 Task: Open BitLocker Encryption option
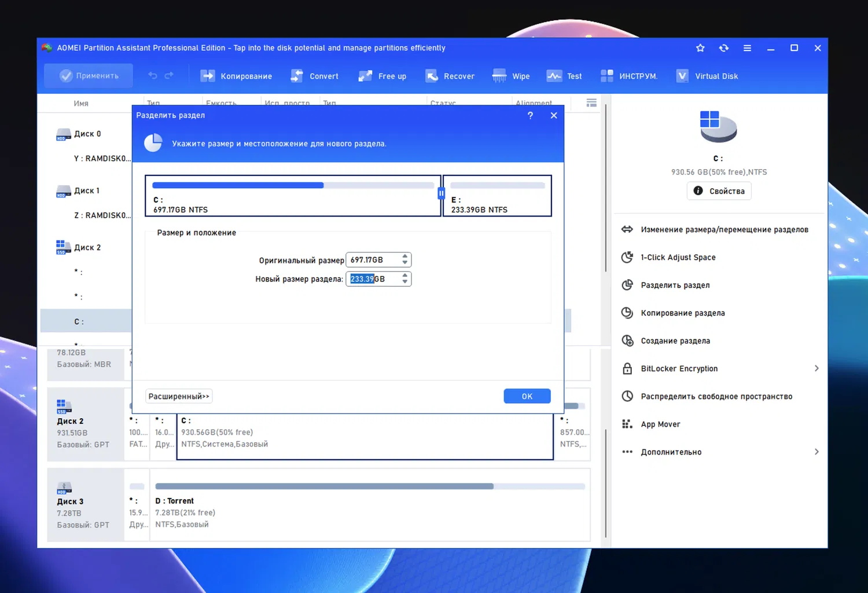pyautogui.click(x=679, y=368)
